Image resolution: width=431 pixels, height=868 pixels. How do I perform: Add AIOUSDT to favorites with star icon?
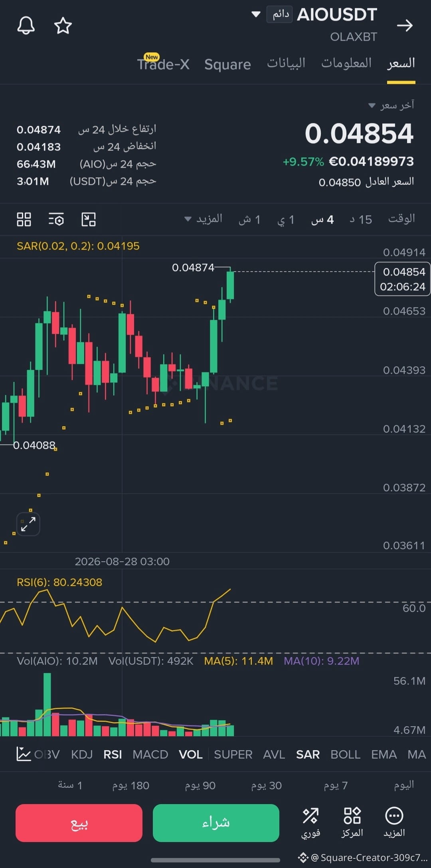point(63,26)
